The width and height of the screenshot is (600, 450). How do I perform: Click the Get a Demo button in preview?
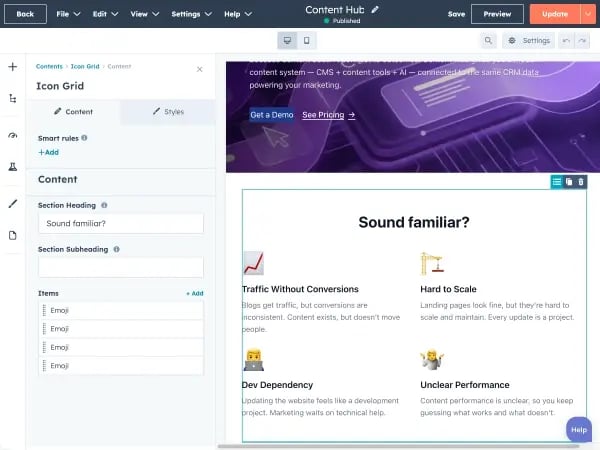[272, 115]
